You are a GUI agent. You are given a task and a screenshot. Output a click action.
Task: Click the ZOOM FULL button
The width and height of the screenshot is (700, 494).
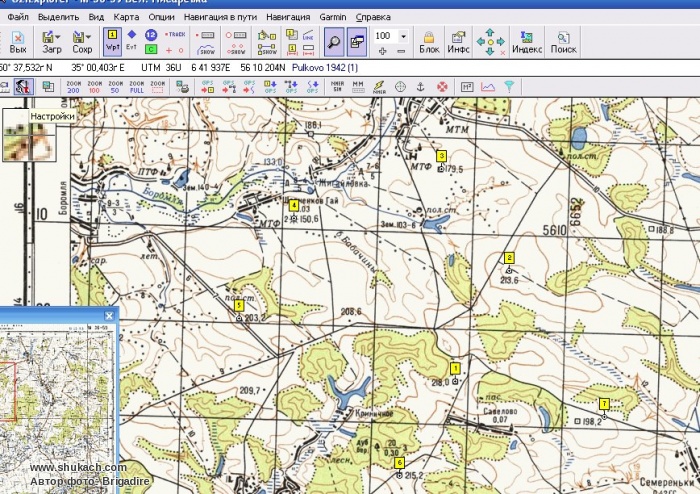click(137, 87)
